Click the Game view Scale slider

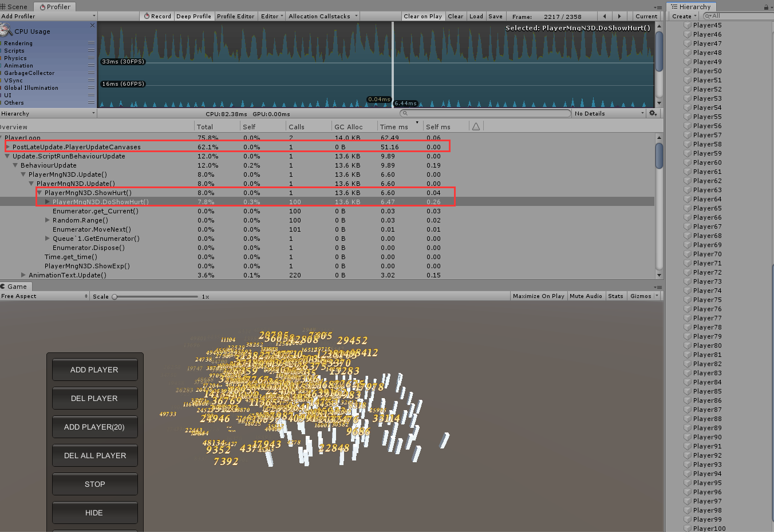156,296
